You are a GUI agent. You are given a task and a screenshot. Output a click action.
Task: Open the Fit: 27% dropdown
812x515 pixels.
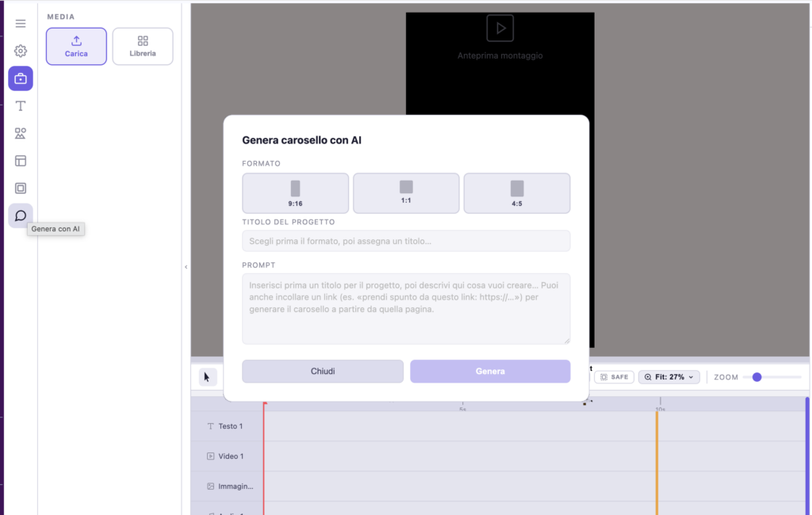coord(669,377)
